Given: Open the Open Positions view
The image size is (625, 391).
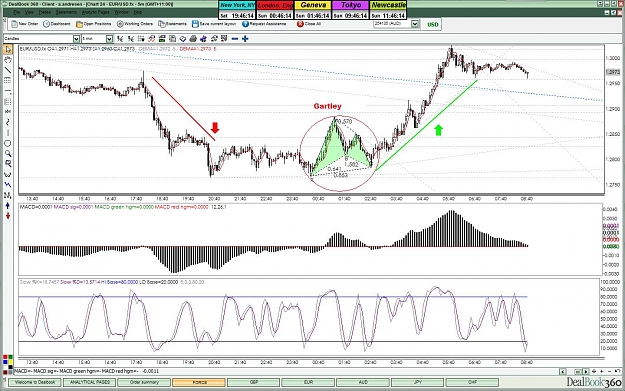Looking at the screenshot, I should [x=94, y=24].
